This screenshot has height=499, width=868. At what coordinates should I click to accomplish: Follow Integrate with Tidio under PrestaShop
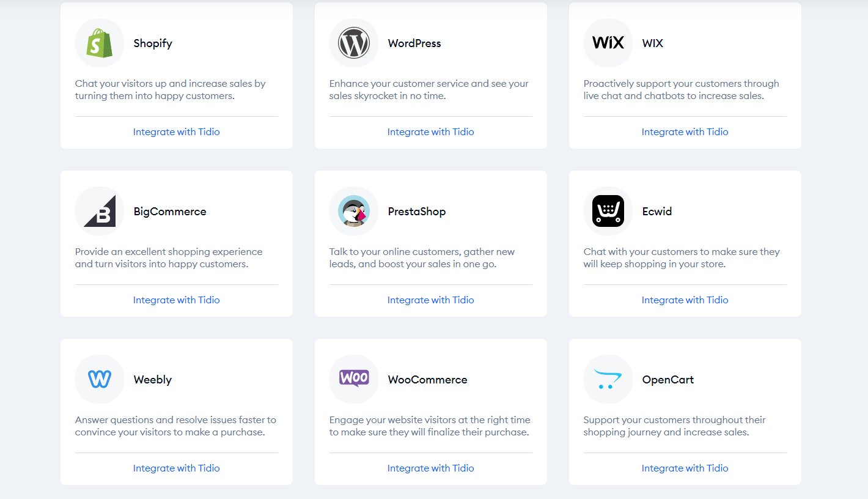[431, 300]
